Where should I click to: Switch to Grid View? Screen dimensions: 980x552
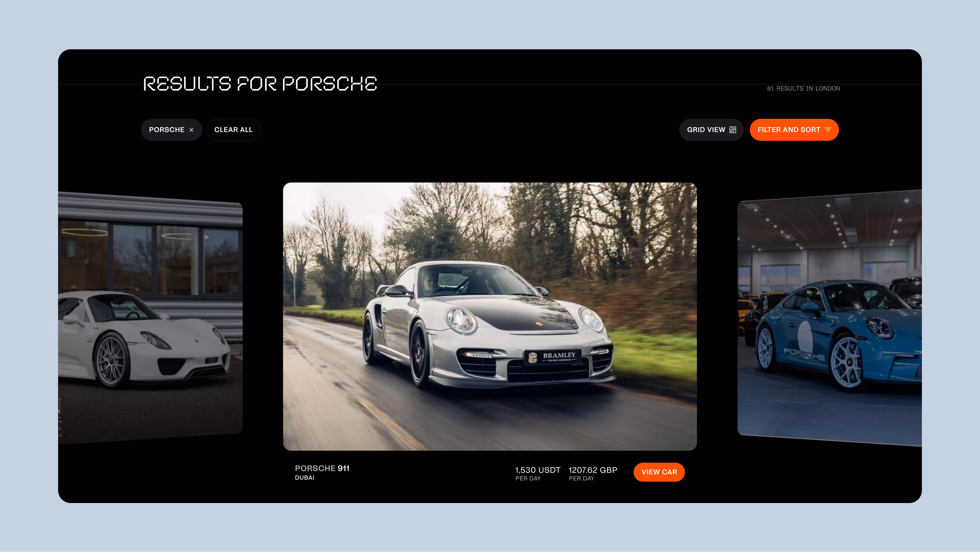click(711, 130)
